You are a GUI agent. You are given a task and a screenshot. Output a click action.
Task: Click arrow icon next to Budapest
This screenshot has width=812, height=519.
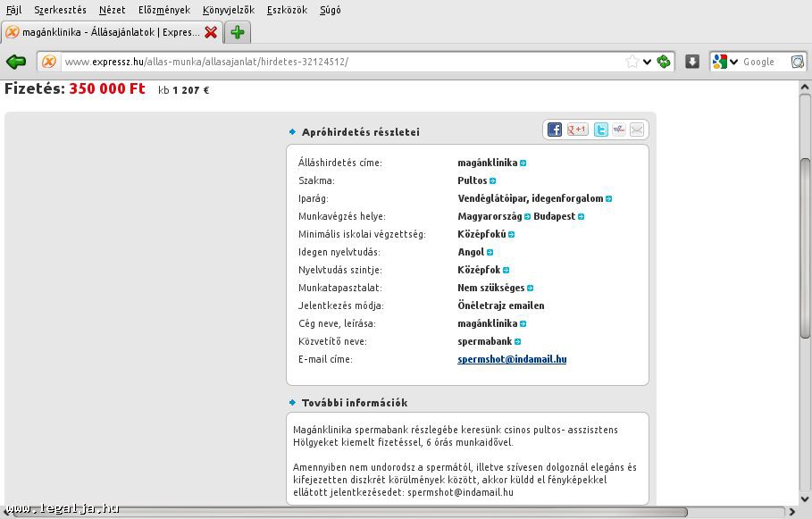[x=581, y=216]
